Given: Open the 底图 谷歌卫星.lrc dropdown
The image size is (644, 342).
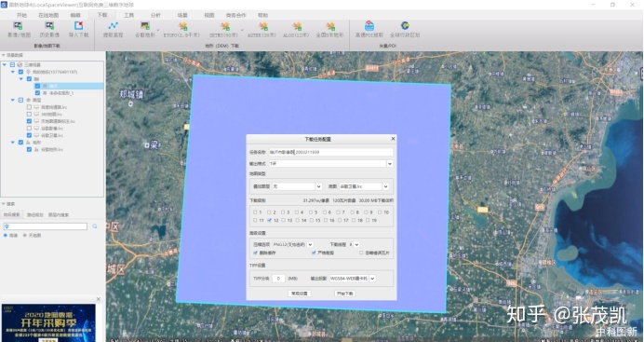Looking at the screenshot, I should [385, 186].
